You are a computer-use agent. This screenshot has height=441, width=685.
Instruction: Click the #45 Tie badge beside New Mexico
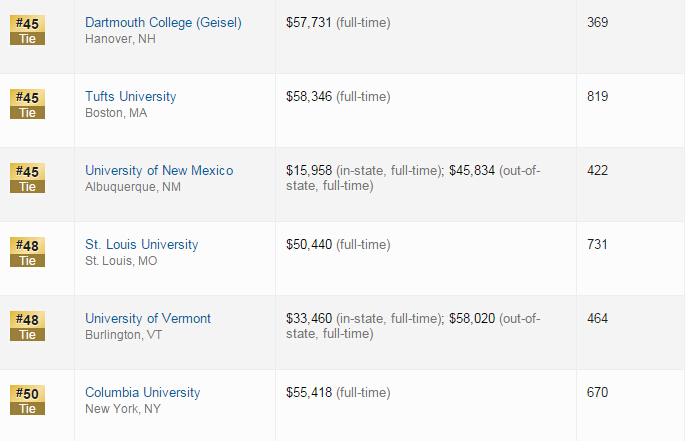28,178
